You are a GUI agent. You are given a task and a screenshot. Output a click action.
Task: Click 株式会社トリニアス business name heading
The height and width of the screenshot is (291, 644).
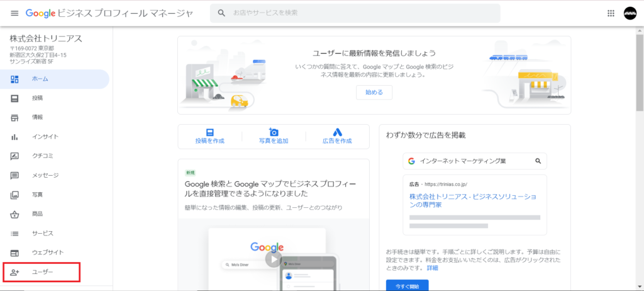(46, 38)
